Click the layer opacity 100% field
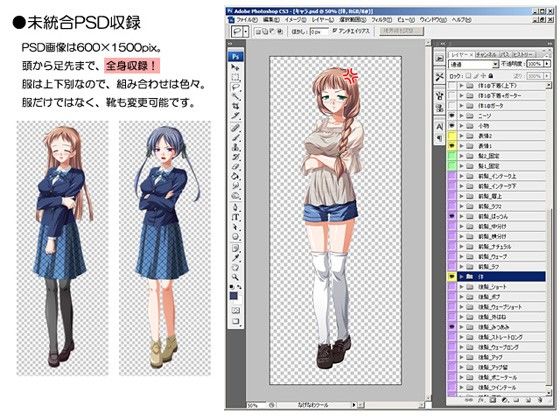 click(535, 64)
